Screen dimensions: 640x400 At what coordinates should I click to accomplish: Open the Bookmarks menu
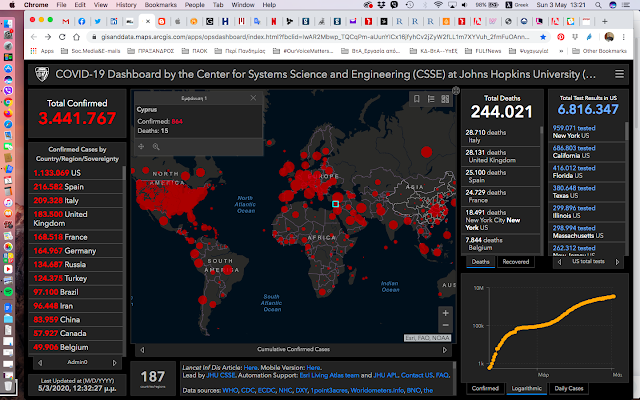(161, 5)
